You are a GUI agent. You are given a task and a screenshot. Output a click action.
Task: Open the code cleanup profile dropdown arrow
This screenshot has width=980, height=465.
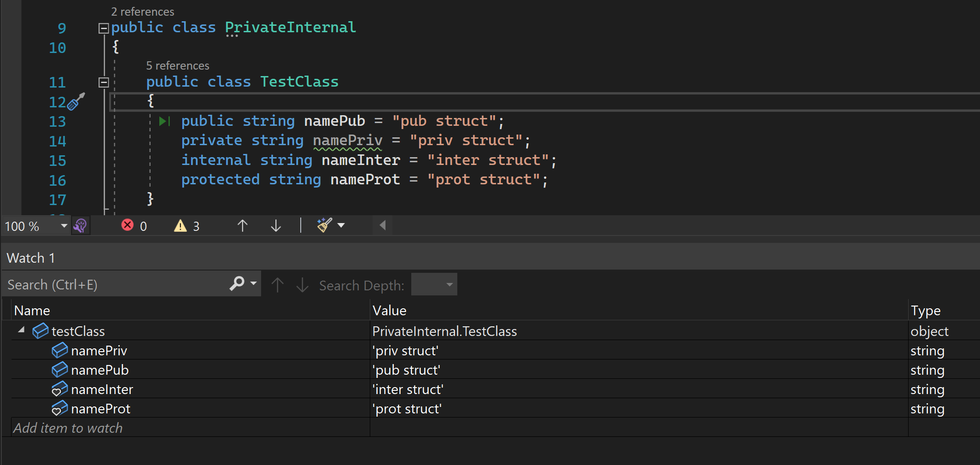tap(341, 225)
